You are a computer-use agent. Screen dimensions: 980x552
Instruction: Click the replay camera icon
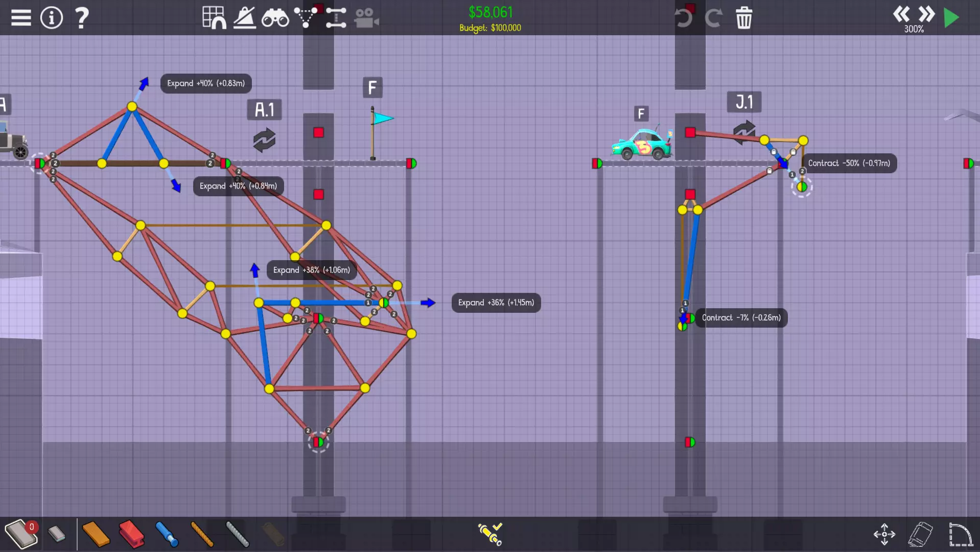click(366, 18)
